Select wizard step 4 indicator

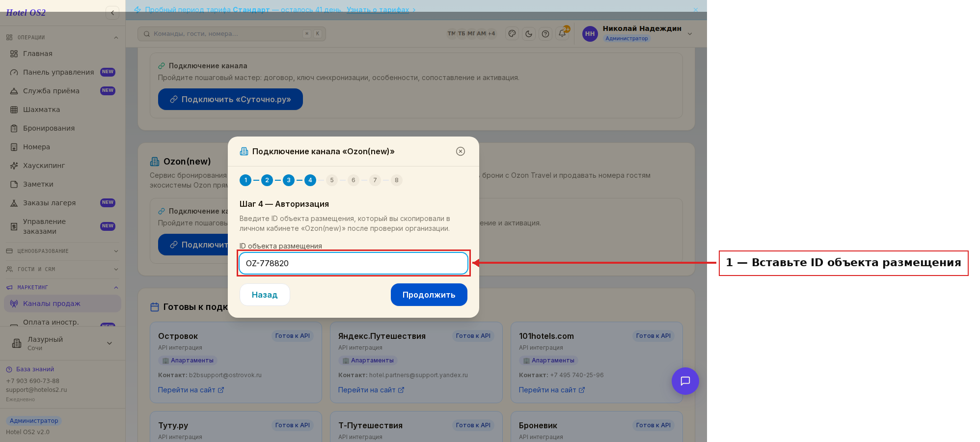(x=310, y=180)
